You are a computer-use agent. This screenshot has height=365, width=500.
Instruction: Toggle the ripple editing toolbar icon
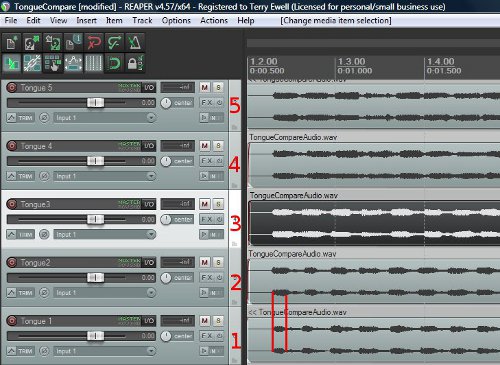coord(53,63)
